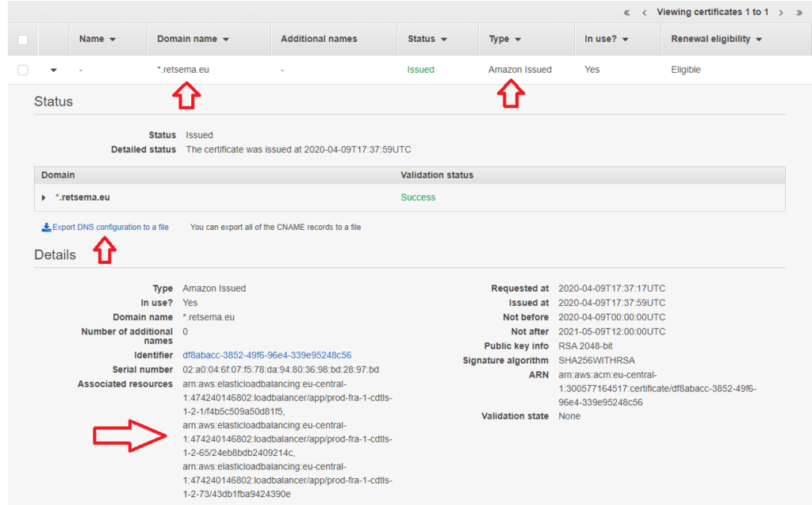Jump to the first page of certificates
The height and width of the screenshot is (505, 812).
pyautogui.click(x=627, y=12)
